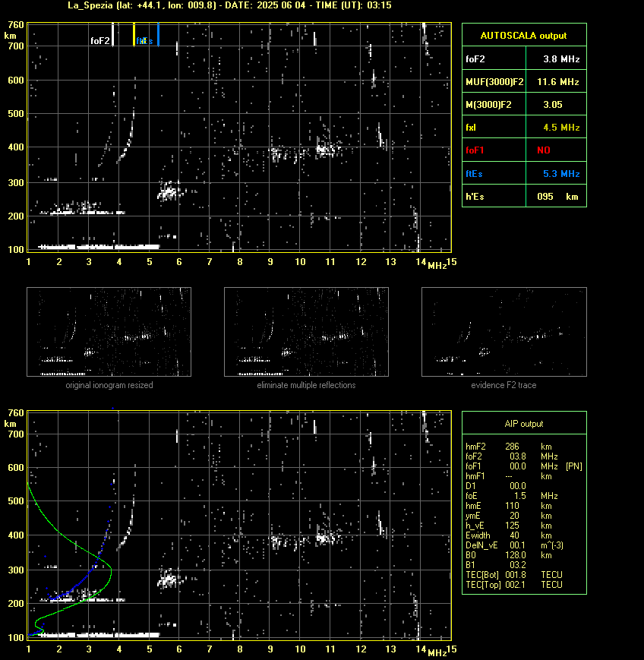The height and width of the screenshot is (660, 644).
Task: Select the hmF1 row in AIP output
Action: point(509,476)
